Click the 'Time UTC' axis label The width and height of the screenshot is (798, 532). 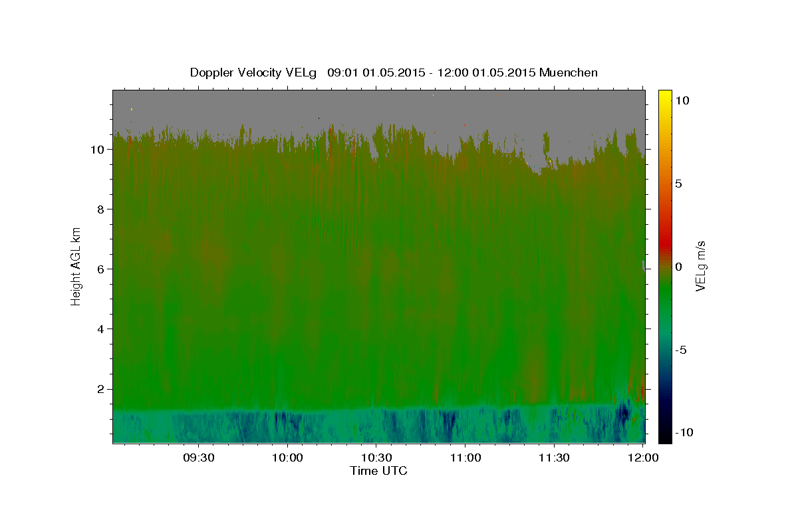click(x=378, y=471)
